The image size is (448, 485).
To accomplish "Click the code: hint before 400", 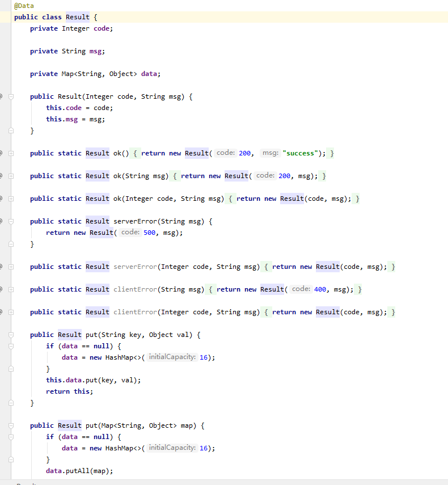I will (301, 289).
